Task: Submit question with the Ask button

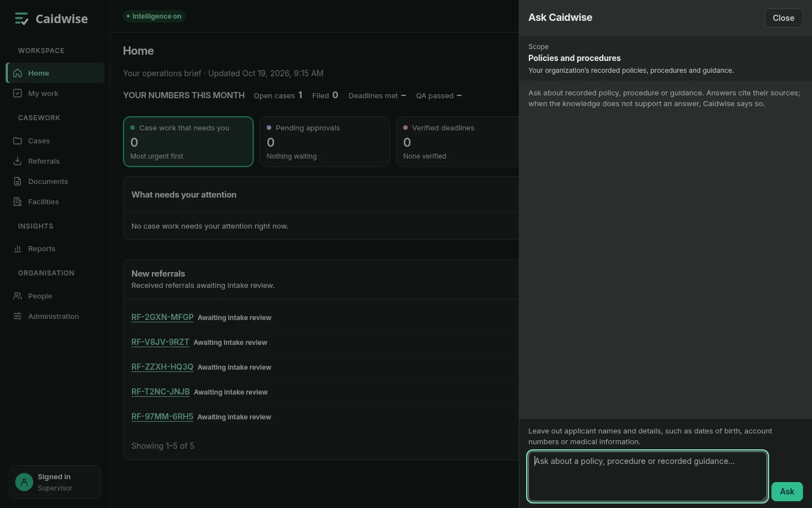Action: 787,492
